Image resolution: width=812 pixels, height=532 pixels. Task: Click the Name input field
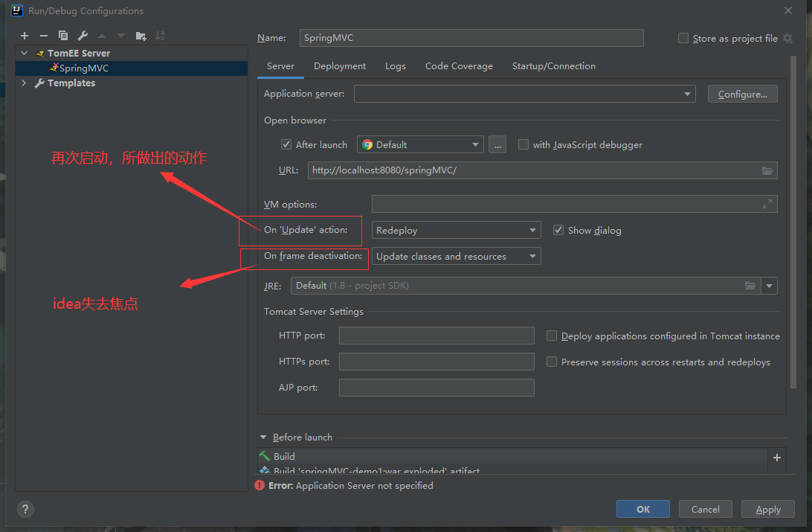click(x=471, y=38)
